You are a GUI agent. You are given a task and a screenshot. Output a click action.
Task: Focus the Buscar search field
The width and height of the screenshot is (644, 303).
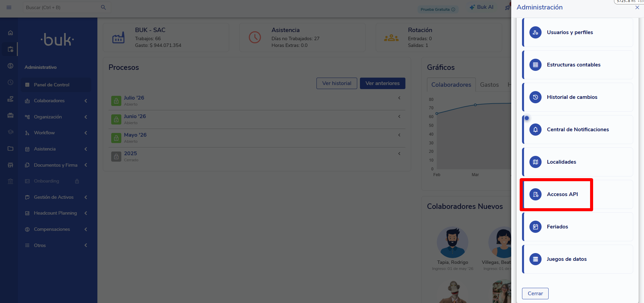pyautogui.click(x=67, y=7)
